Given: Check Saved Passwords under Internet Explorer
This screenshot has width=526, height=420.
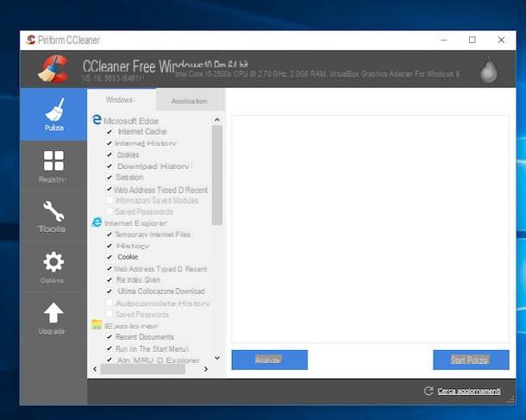Looking at the screenshot, I should [x=110, y=314].
